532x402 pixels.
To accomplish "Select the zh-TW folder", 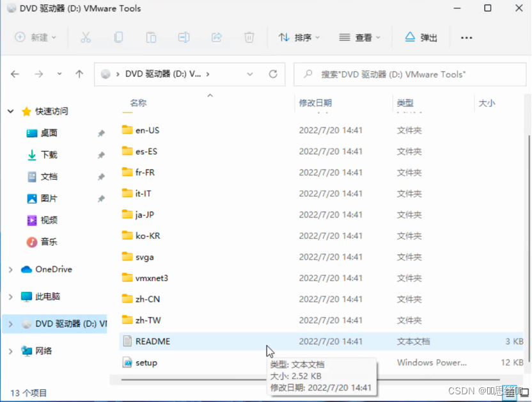I will [141, 320].
